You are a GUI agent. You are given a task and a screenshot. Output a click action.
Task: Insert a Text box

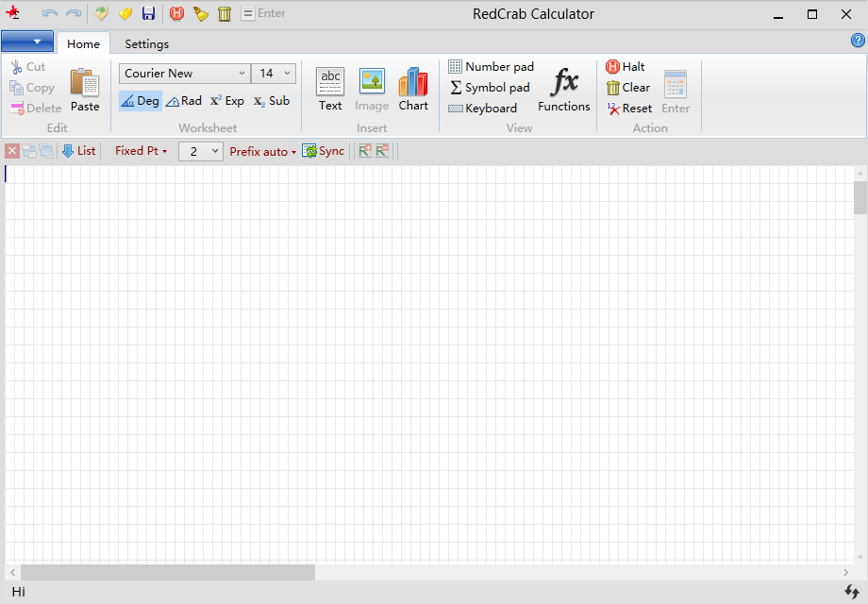[330, 90]
